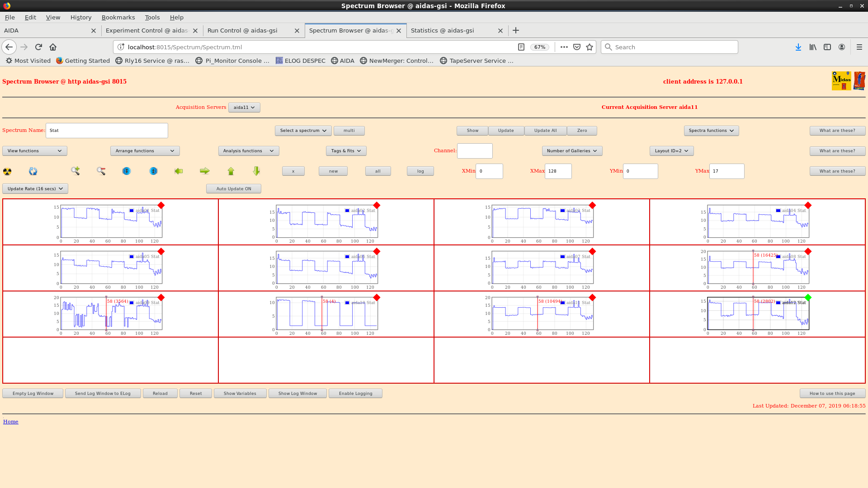Click the zoom out magnifier icon

click(101, 171)
